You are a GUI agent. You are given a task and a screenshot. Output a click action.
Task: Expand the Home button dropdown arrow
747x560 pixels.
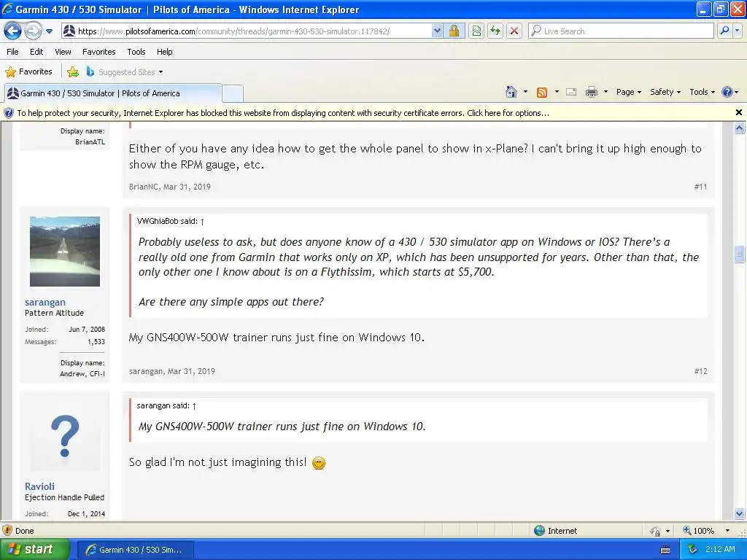(x=525, y=92)
